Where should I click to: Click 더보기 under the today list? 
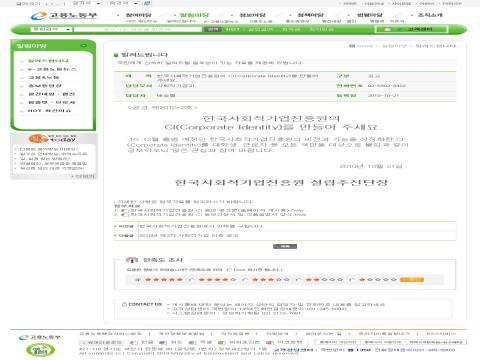point(83,176)
